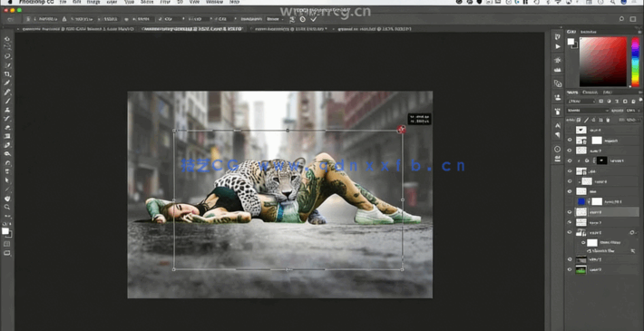Change screen mode from toolbar bottom
The width and height of the screenshot is (644, 331).
click(x=7, y=253)
